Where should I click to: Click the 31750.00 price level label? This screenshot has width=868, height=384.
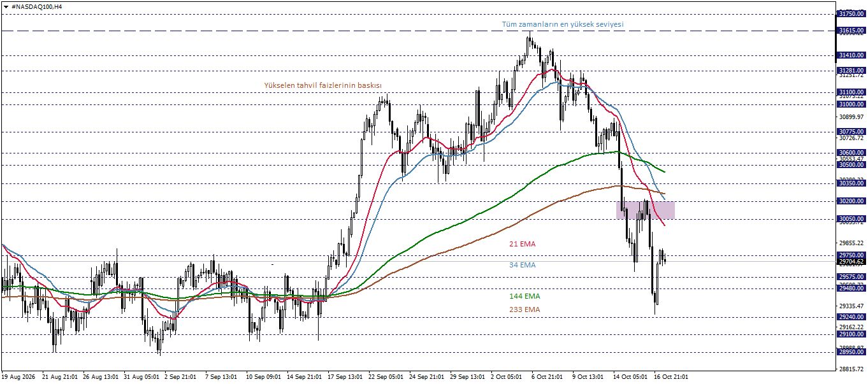point(851,13)
